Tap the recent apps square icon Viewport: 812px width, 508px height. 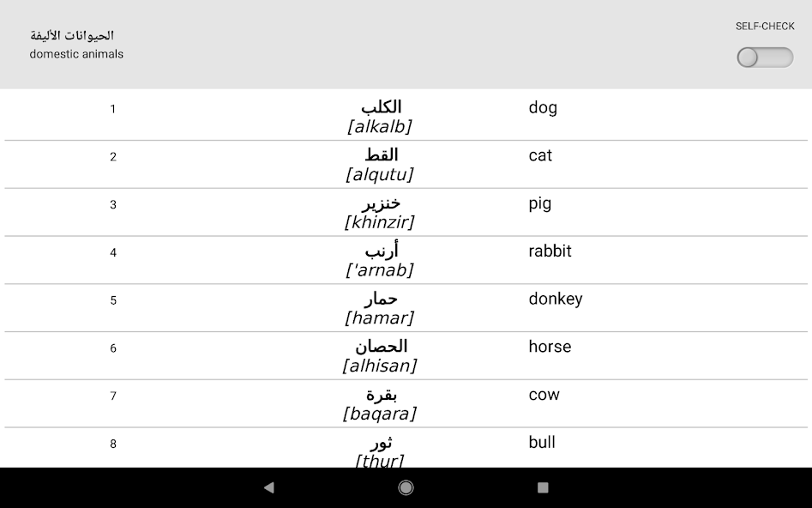(x=543, y=487)
